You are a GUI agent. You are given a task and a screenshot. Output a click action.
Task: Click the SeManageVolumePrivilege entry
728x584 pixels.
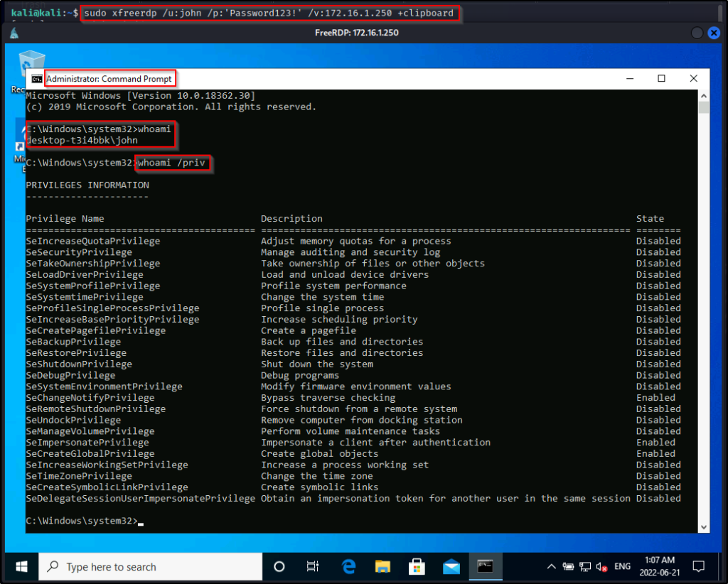pos(90,431)
